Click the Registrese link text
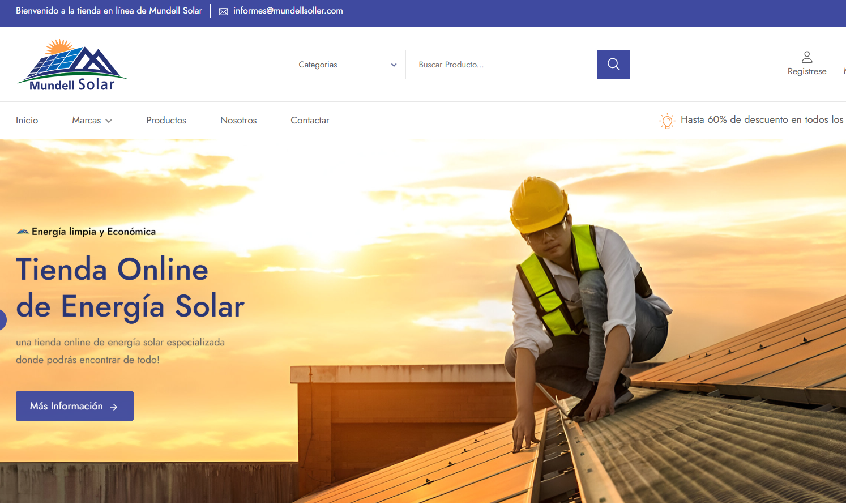Image resolution: width=846 pixels, height=504 pixels. (807, 71)
